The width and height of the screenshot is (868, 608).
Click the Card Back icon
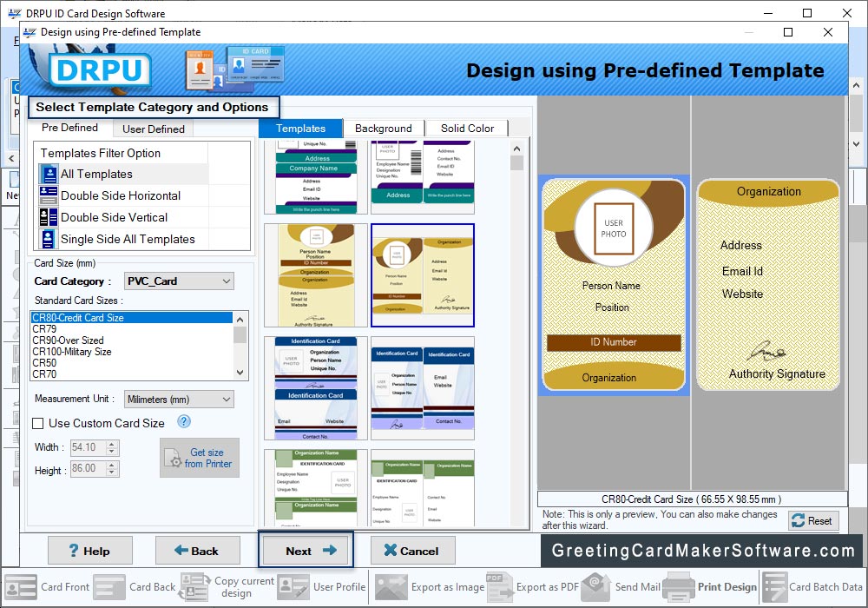click(x=109, y=587)
